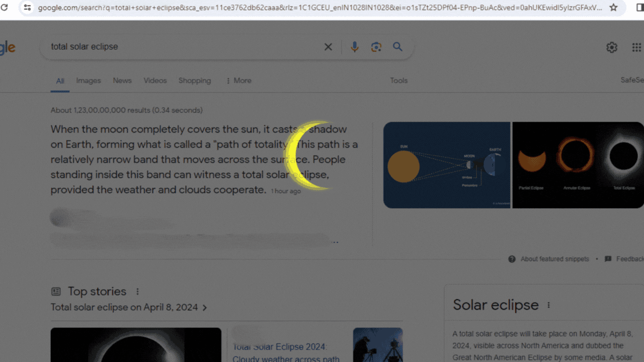Image resolution: width=644 pixels, height=362 pixels.
Task: Open Total solar eclipse on April 8, 2024 link
Action: (x=124, y=307)
